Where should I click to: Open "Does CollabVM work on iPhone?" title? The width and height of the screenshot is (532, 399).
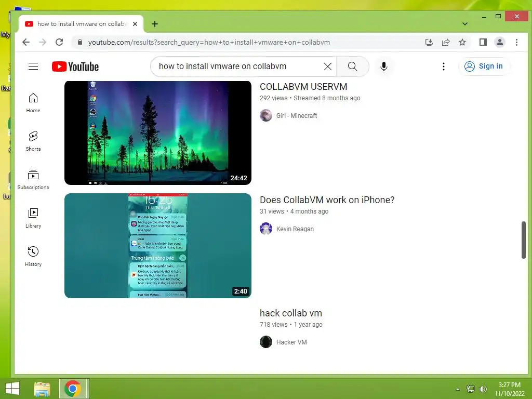[327, 200]
